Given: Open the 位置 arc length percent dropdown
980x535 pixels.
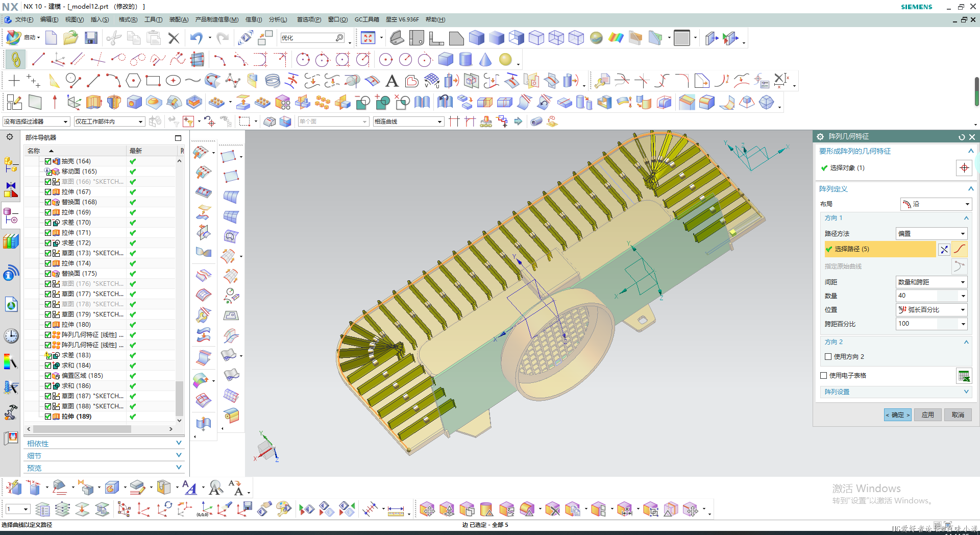Looking at the screenshot, I should tap(932, 309).
